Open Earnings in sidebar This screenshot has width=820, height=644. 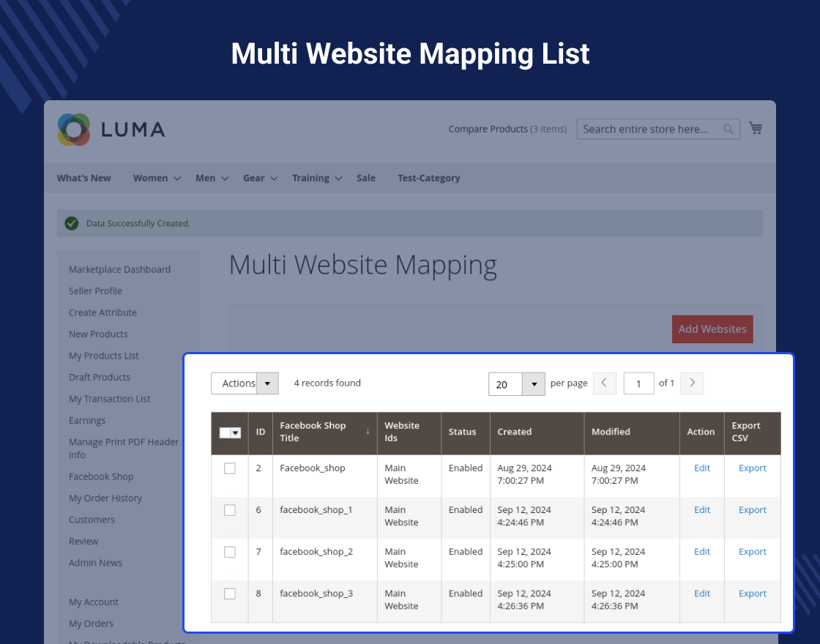point(87,420)
